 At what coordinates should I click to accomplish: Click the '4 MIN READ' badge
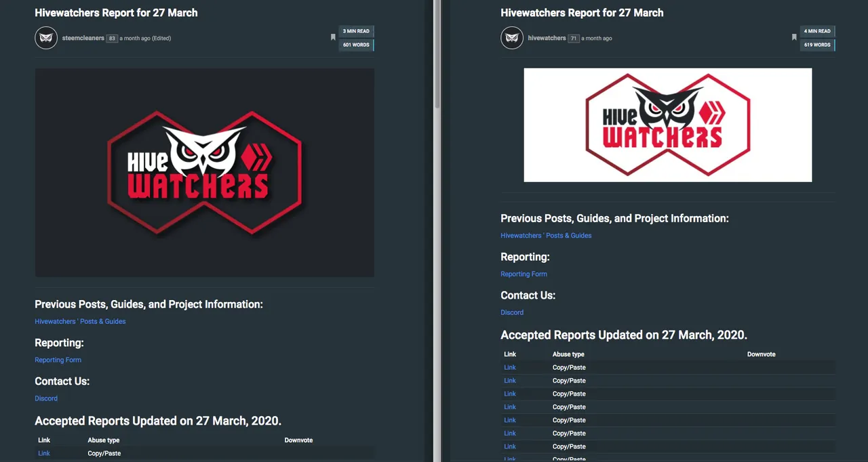tap(818, 31)
